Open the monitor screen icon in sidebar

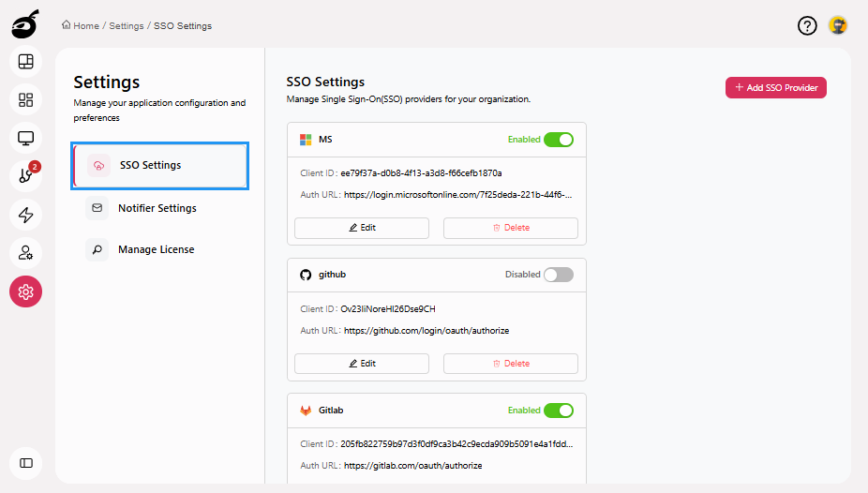pyautogui.click(x=26, y=138)
